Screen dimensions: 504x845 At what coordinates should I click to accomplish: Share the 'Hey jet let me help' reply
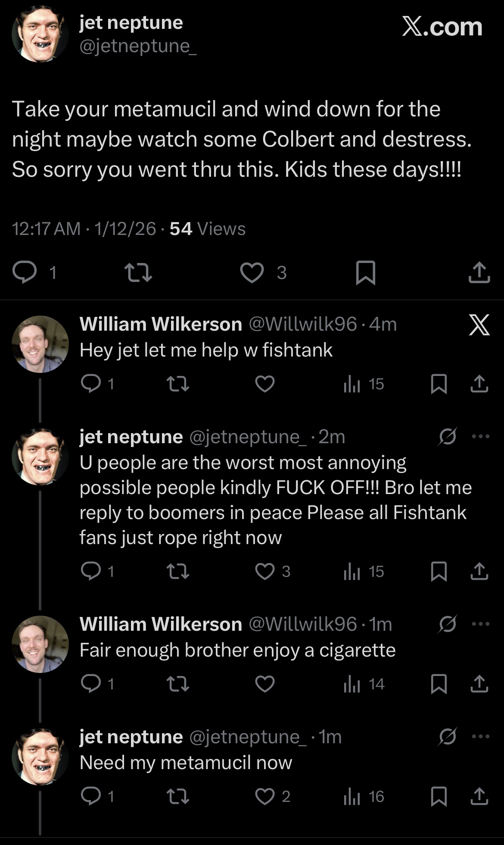point(479,384)
